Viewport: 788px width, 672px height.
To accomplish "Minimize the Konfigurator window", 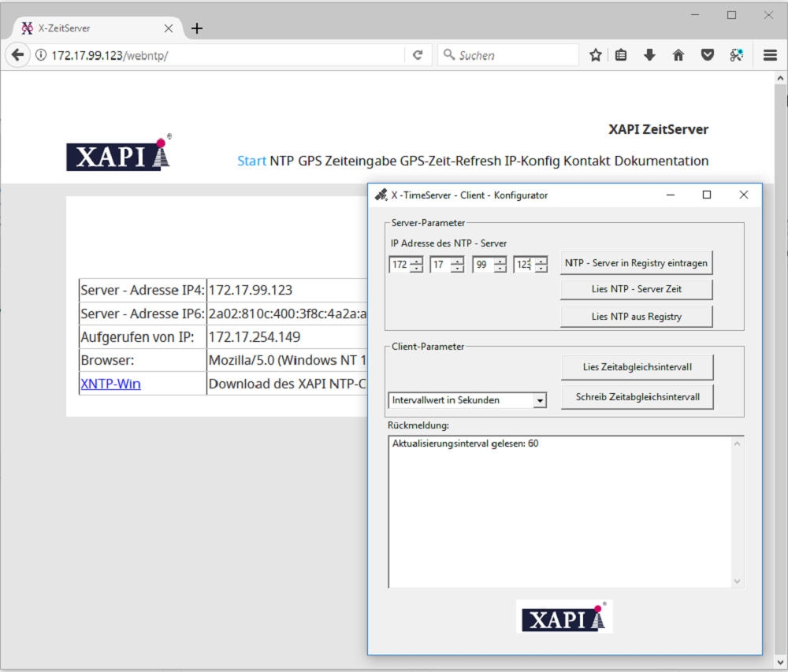I will click(x=671, y=195).
